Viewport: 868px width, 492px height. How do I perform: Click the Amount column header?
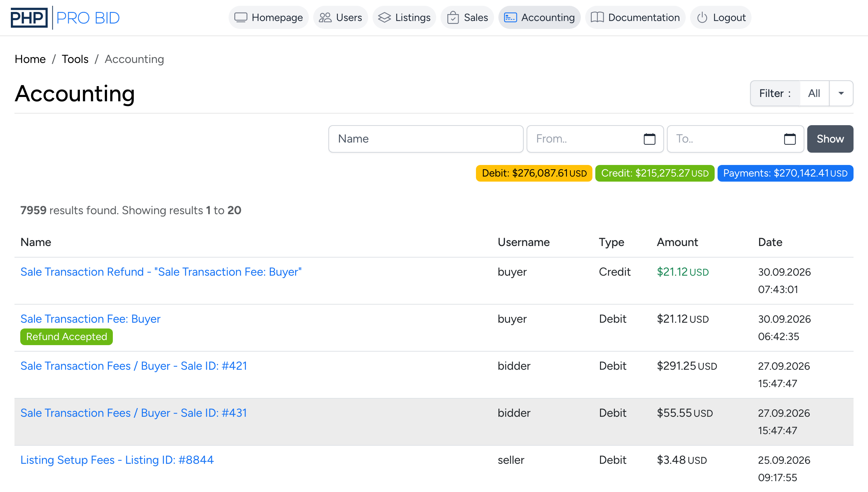677,242
